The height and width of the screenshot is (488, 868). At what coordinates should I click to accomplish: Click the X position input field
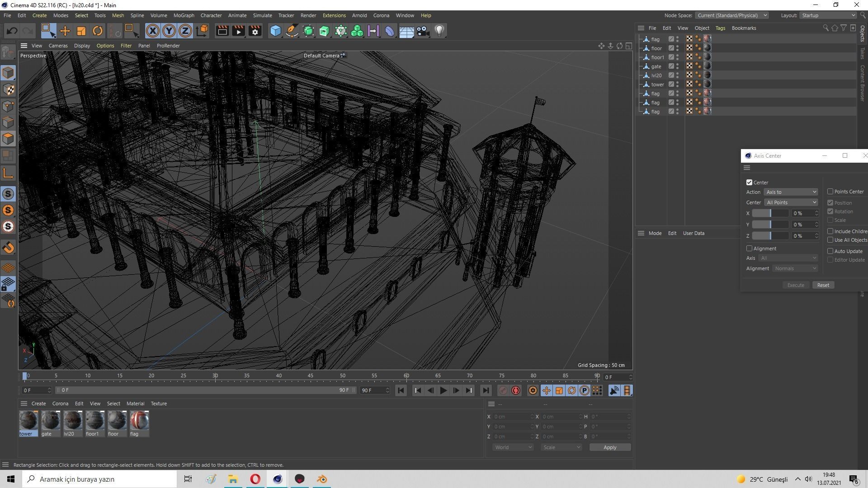click(x=513, y=417)
